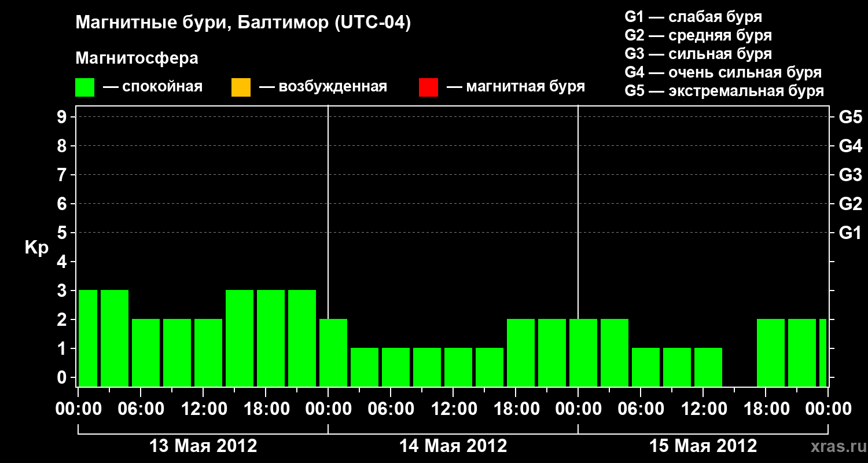The height and width of the screenshot is (463, 868).
Task: Click the 12:00 time label of 13 May
Action: tap(203, 409)
